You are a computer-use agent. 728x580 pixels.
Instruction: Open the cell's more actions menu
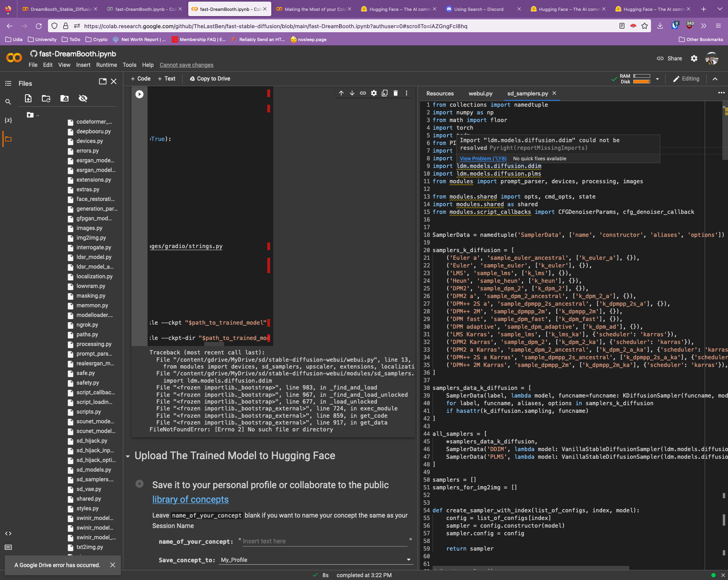click(407, 93)
